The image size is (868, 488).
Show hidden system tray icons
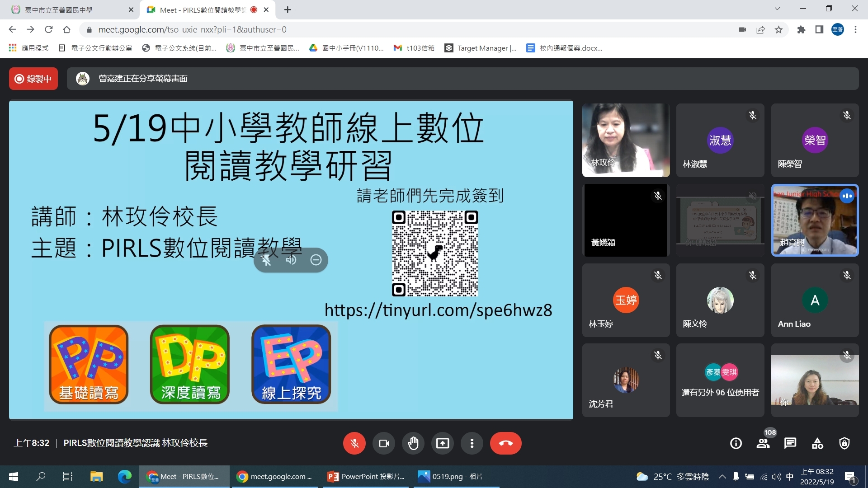(722, 477)
